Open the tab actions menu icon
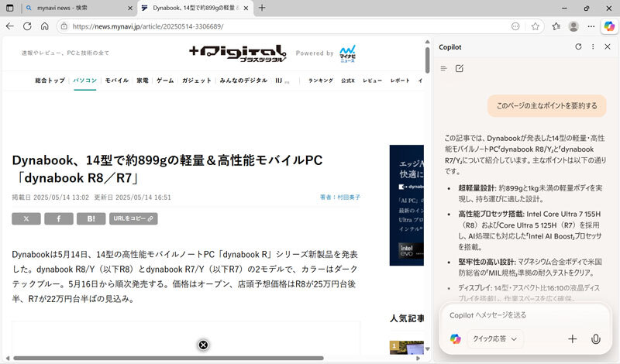620x364 pixels. pyautogui.click(x=10, y=8)
